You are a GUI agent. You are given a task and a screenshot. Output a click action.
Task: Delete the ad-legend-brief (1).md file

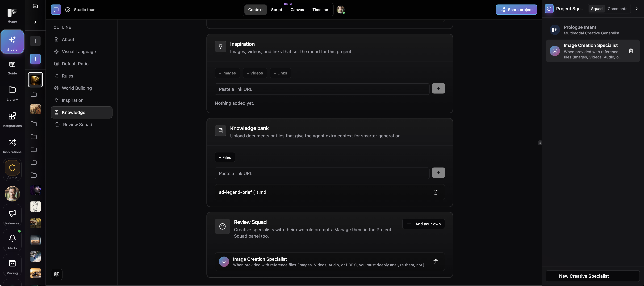[x=435, y=192]
